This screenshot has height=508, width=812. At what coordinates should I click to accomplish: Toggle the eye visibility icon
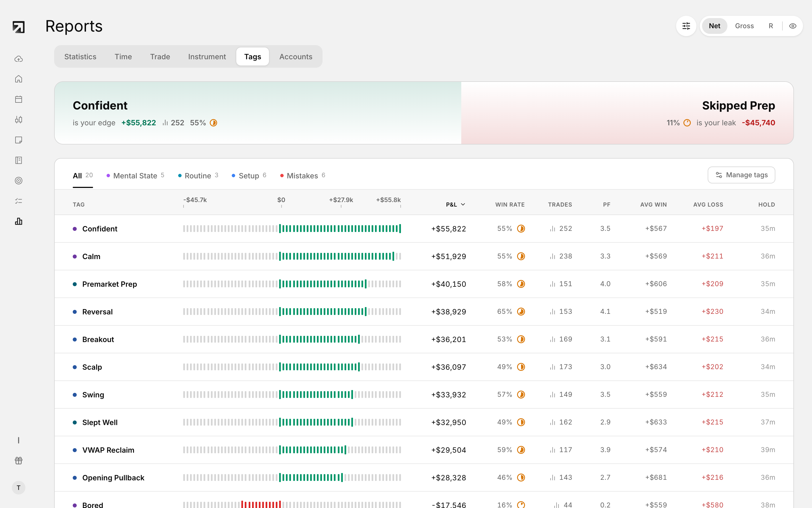(x=793, y=26)
